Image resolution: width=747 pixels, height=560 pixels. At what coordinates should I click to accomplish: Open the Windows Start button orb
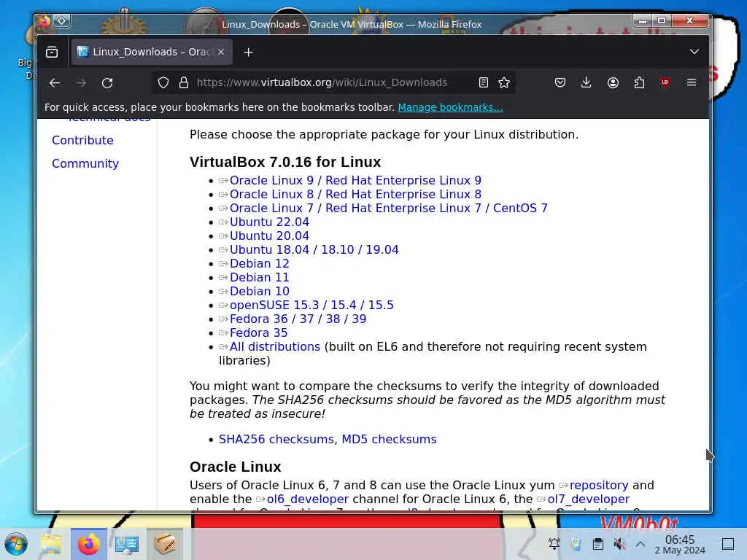pos(16,544)
